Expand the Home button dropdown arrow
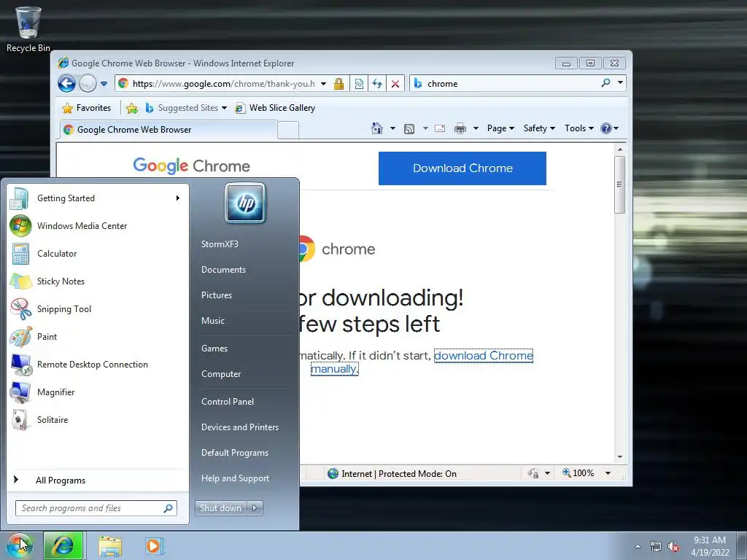 click(392, 128)
